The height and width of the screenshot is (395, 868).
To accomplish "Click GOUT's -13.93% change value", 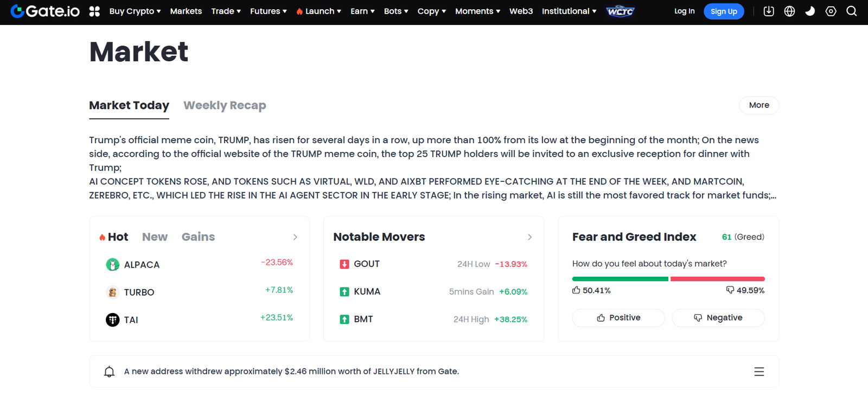I will (511, 264).
